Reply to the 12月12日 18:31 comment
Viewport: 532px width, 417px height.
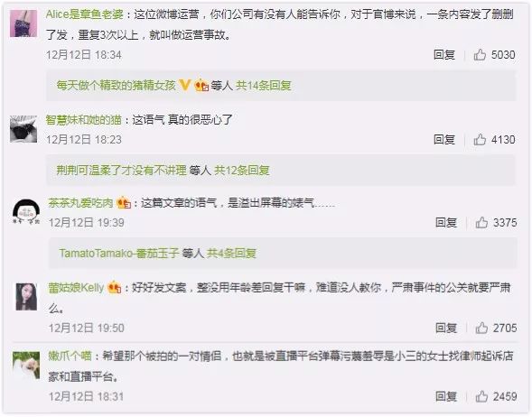point(446,396)
